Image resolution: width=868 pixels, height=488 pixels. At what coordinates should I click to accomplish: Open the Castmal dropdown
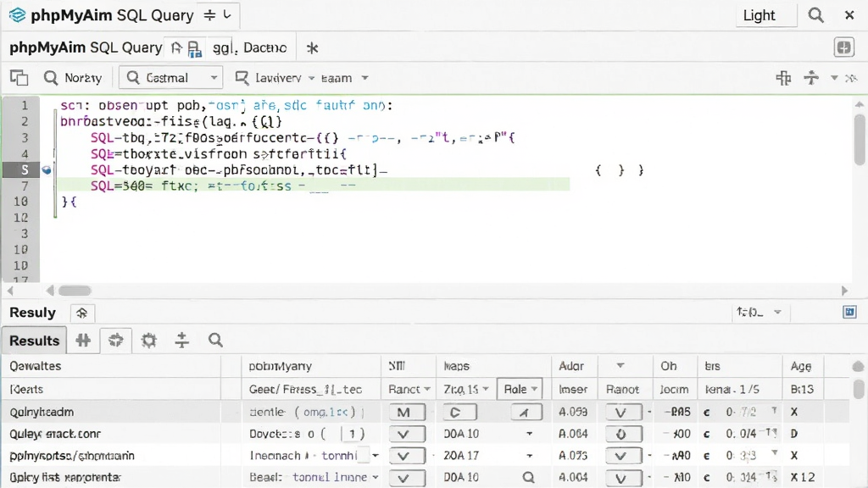coord(171,78)
